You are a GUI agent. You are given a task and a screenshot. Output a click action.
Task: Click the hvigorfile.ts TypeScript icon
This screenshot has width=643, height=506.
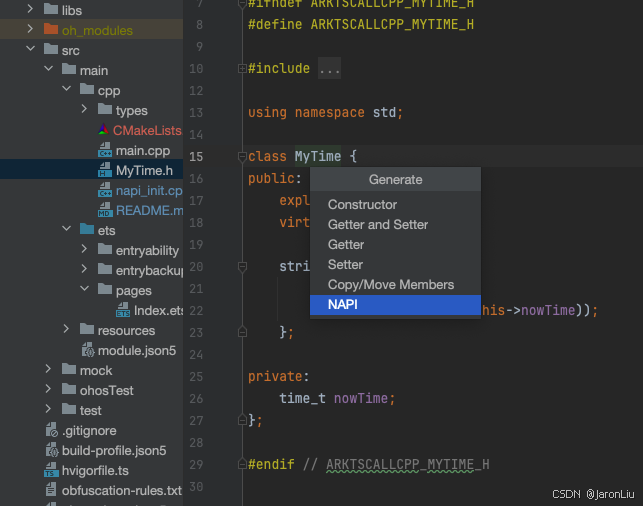51,470
